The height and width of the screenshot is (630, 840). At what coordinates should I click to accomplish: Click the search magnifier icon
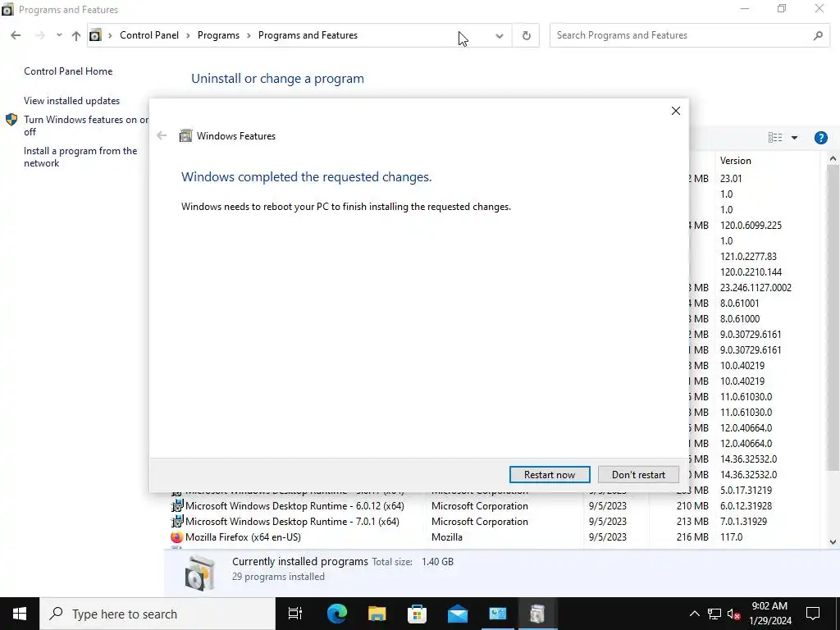point(818,36)
